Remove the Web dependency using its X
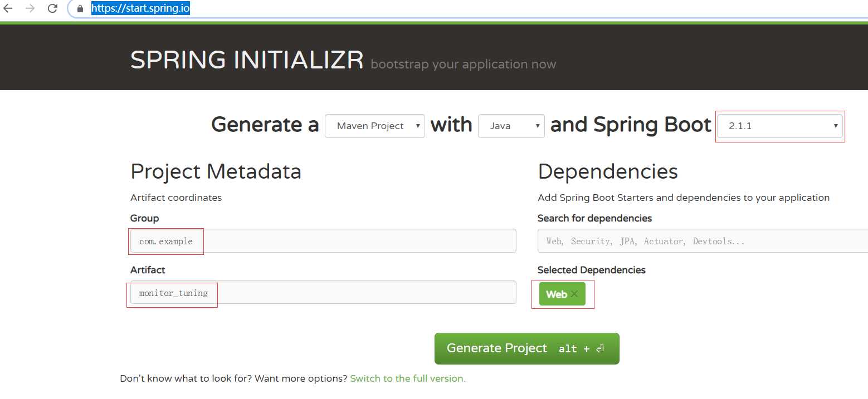Viewport: 868px width, 399px height. click(x=574, y=294)
